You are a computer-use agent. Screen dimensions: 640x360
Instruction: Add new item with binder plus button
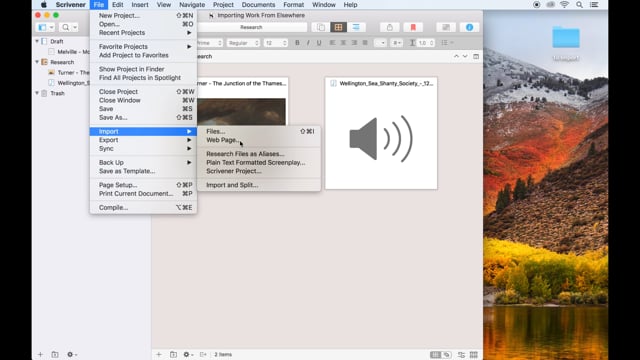40,354
